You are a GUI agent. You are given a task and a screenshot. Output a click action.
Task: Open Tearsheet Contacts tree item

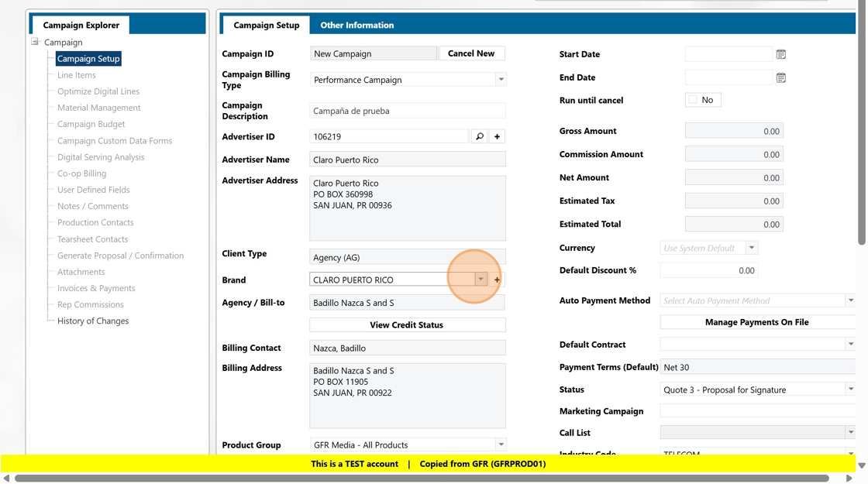(92, 239)
